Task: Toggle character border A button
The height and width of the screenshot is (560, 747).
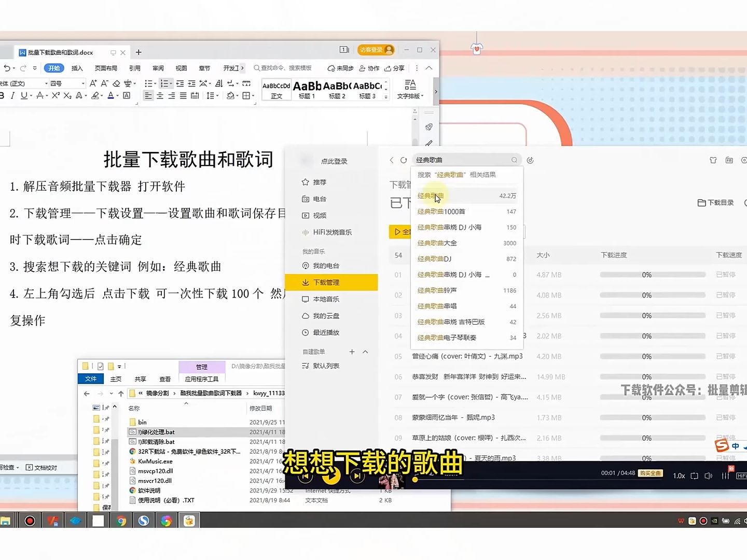Action: click(x=127, y=95)
